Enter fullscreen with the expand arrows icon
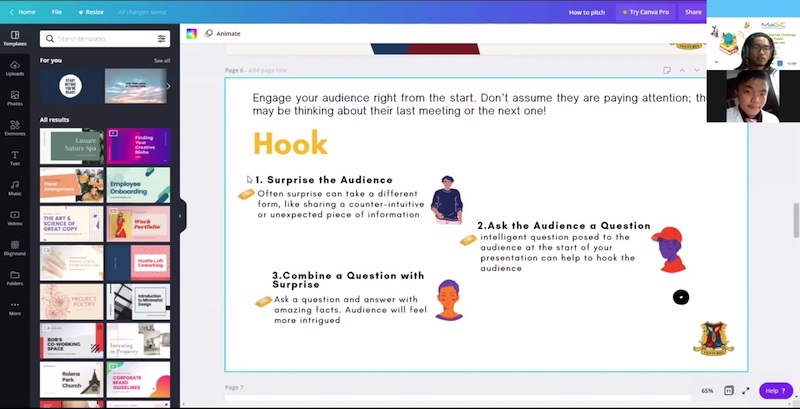The width and height of the screenshot is (800, 409). coord(746,390)
